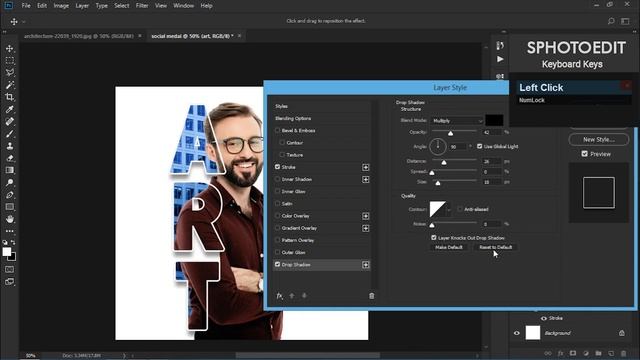Select the Hand tool

coord(9,219)
